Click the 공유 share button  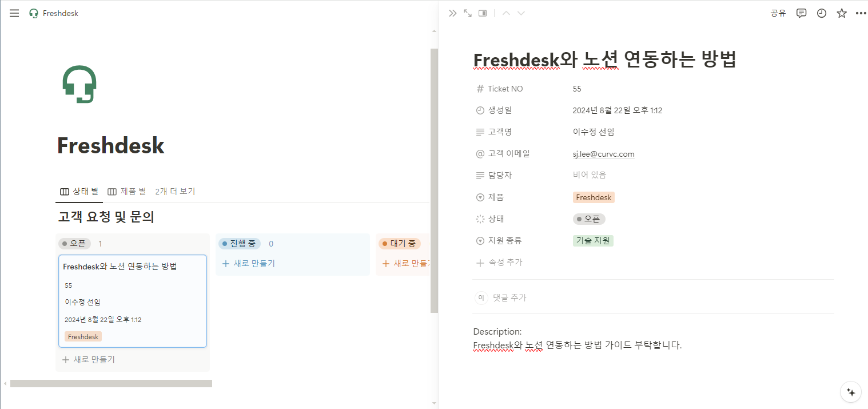pyautogui.click(x=778, y=13)
